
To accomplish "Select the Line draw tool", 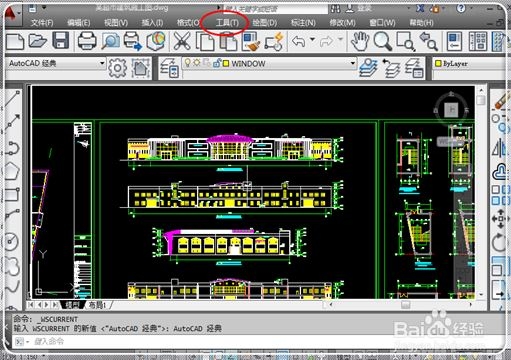I will tap(12, 99).
